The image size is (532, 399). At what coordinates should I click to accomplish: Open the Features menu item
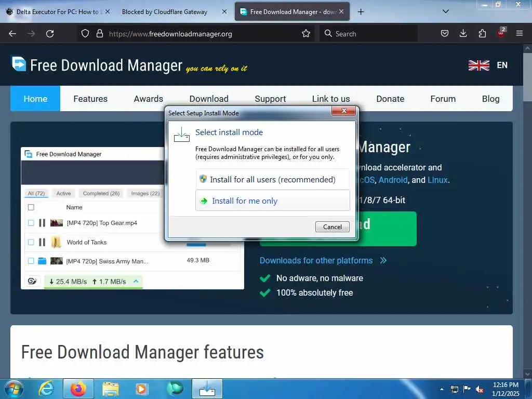(x=90, y=99)
